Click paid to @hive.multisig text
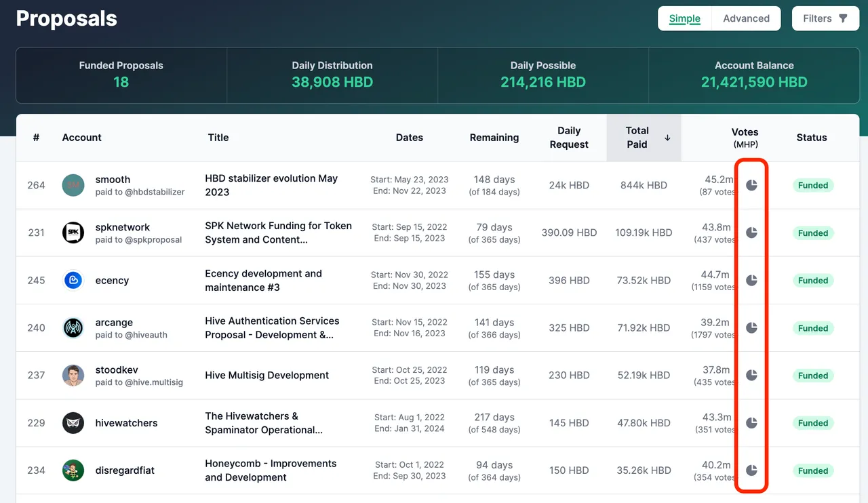The width and height of the screenshot is (868, 503). tap(139, 382)
